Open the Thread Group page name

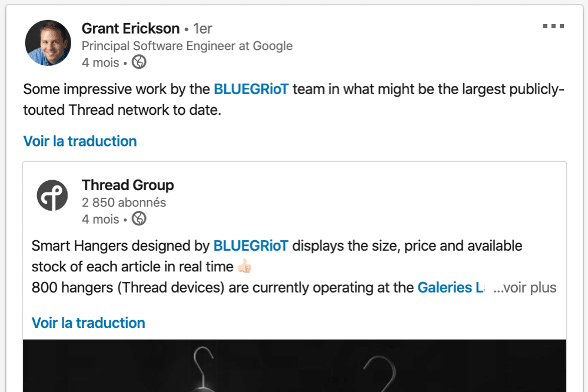pyautogui.click(x=128, y=185)
